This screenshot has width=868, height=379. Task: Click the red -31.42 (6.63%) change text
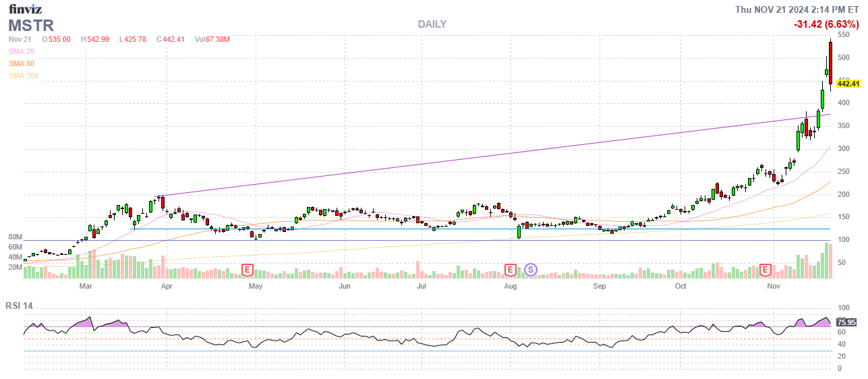coord(826,25)
